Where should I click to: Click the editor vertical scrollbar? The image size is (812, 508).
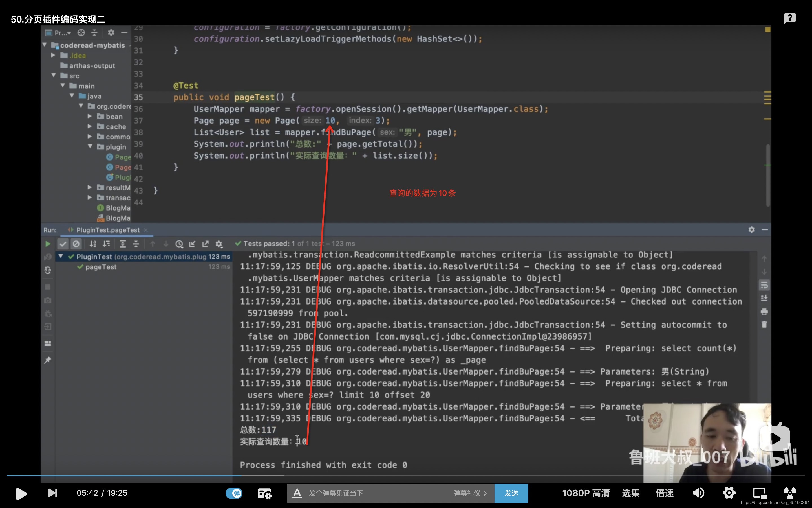click(x=768, y=175)
